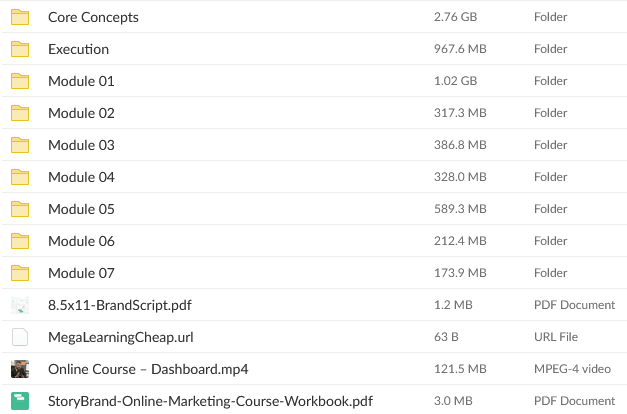Click the MPEG-4 video type label

click(572, 369)
